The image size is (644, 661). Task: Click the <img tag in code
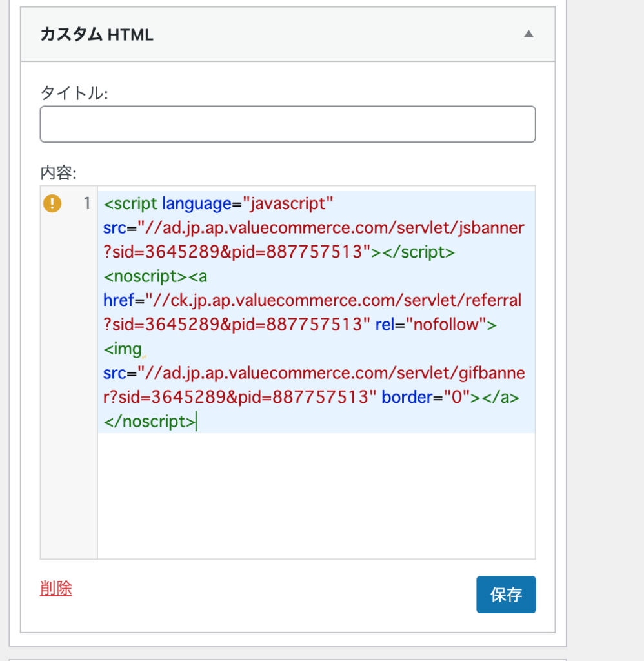pos(123,349)
